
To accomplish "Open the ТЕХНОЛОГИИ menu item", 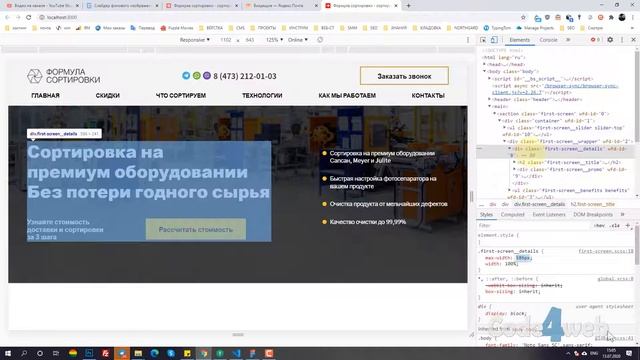I will coord(262,96).
